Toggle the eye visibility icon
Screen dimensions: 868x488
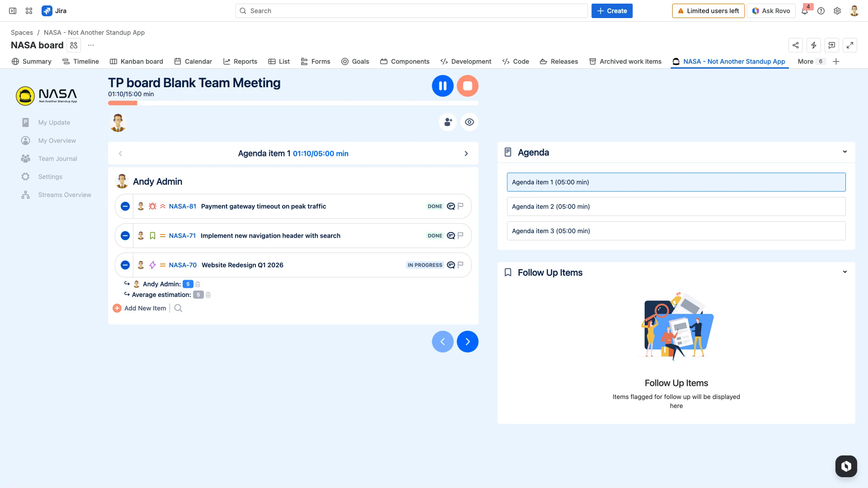[469, 122]
